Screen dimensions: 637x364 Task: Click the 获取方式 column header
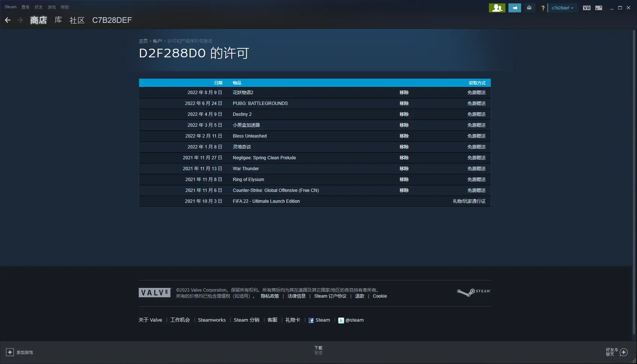coord(477,83)
